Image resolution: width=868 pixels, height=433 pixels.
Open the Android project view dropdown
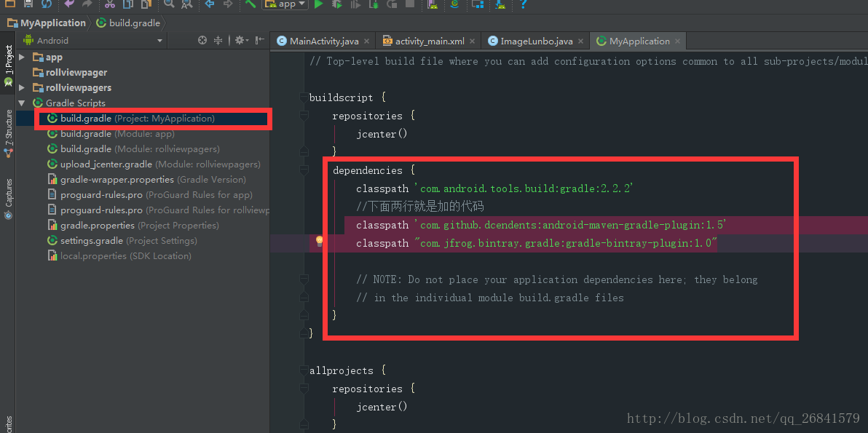click(x=93, y=40)
